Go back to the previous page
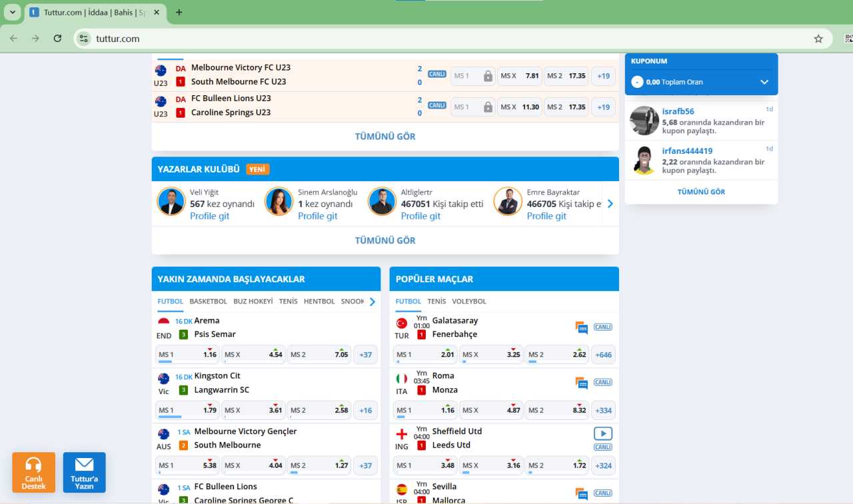This screenshot has height=504, width=853. point(13,39)
